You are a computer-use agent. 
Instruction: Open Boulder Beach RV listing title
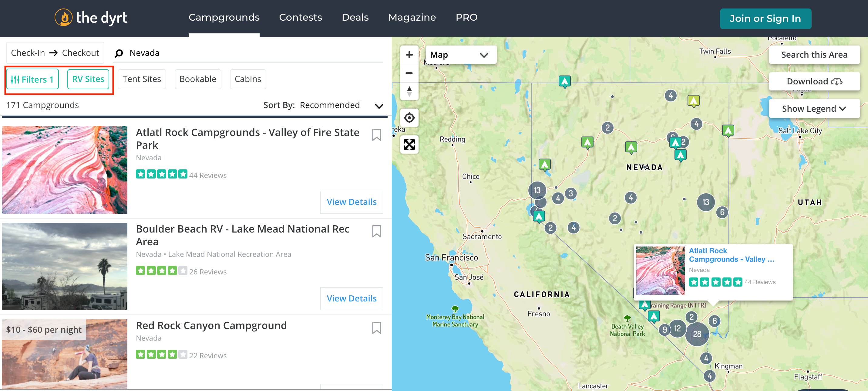point(242,235)
